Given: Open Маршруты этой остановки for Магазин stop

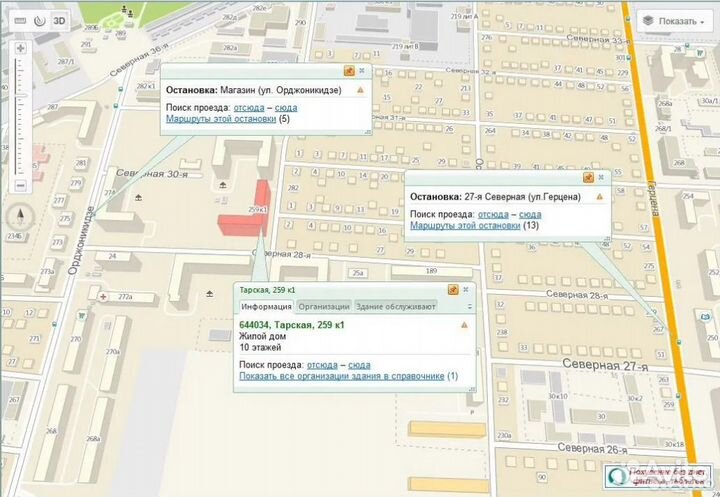Looking at the screenshot, I should pos(221,119).
